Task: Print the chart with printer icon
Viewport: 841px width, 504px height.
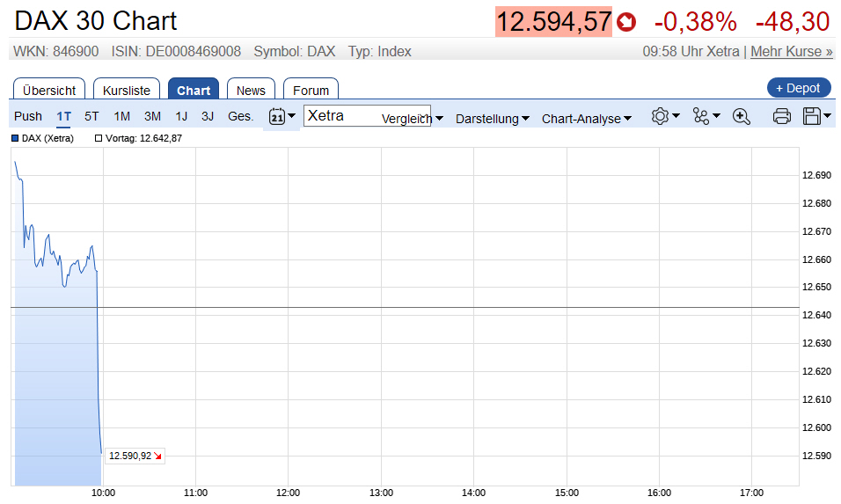Action: 782,116
